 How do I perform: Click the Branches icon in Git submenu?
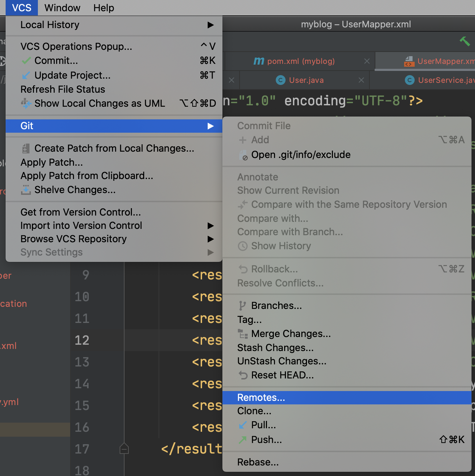tap(242, 306)
